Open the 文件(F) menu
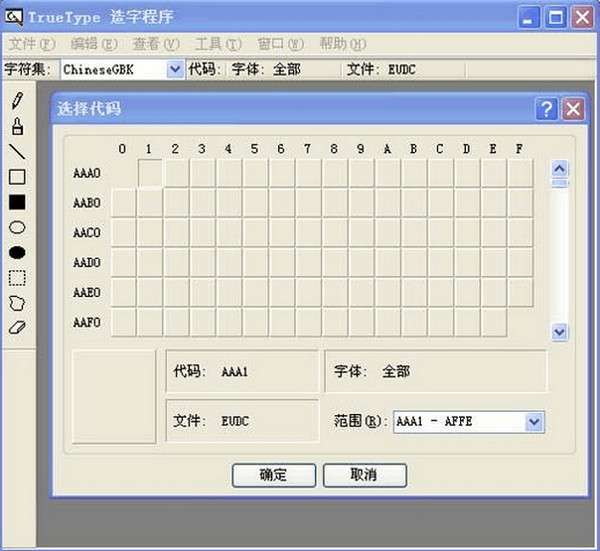600x551 pixels. tap(32, 44)
